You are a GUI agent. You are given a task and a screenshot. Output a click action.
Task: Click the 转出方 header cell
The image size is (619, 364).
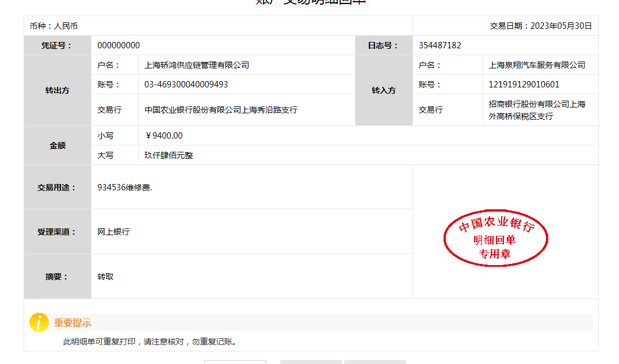point(58,90)
